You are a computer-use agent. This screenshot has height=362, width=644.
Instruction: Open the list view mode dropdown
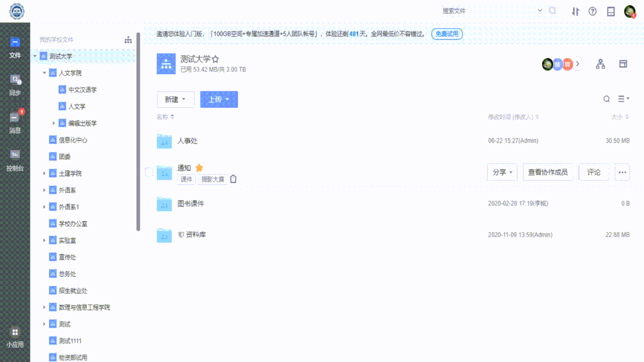[624, 99]
